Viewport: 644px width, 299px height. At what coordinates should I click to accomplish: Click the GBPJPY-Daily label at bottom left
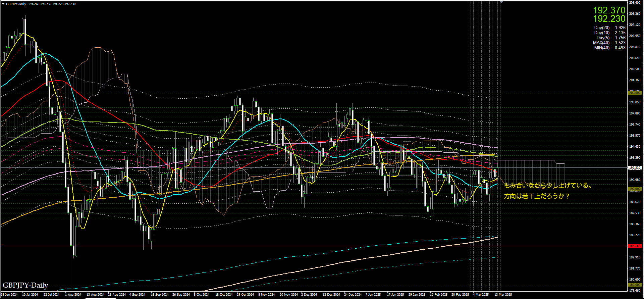point(25,286)
